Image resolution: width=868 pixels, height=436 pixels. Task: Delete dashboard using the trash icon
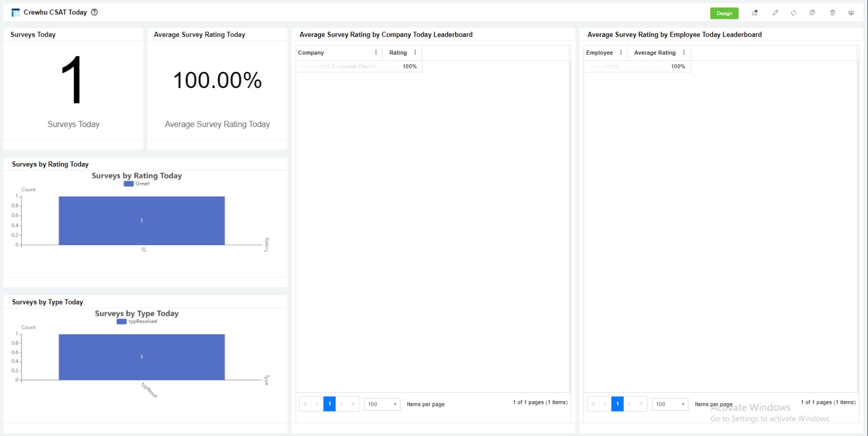[833, 13]
